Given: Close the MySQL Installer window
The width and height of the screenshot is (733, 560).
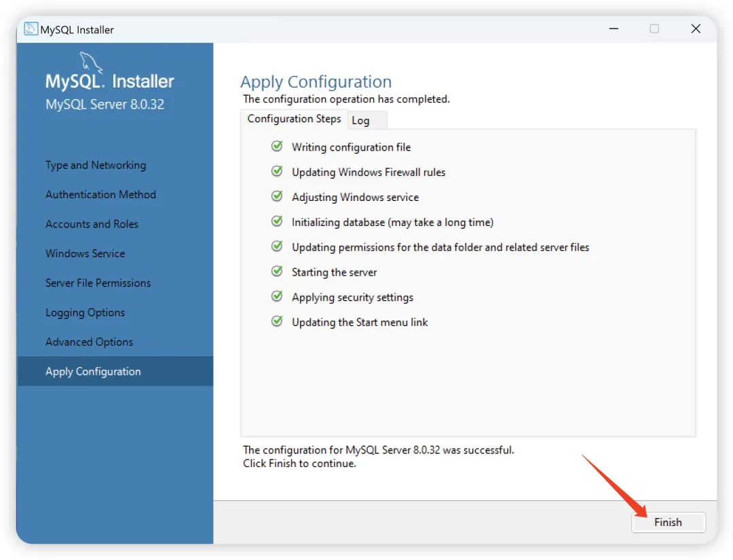Looking at the screenshot, I should 696,29.
